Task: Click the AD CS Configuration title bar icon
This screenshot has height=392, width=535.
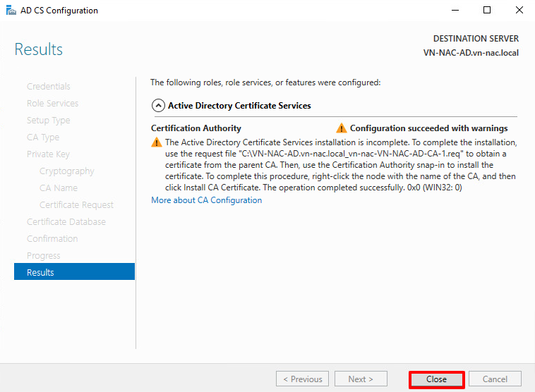Action: (x=11, y=11)
